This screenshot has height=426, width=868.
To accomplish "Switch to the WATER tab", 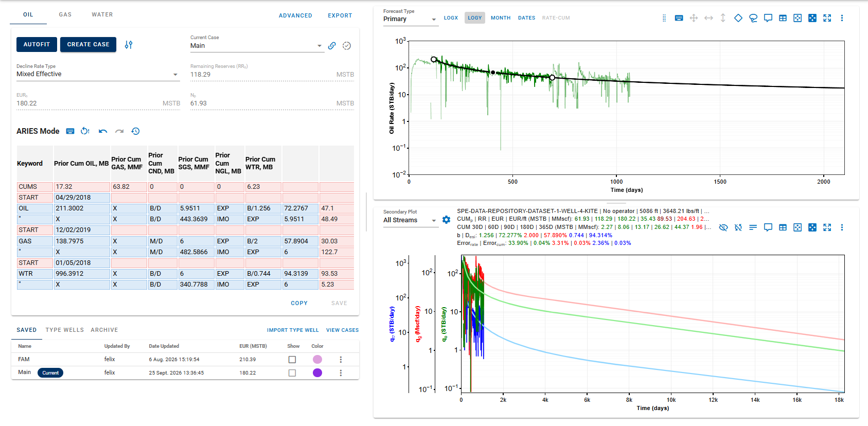I will (x=102, y=14).
